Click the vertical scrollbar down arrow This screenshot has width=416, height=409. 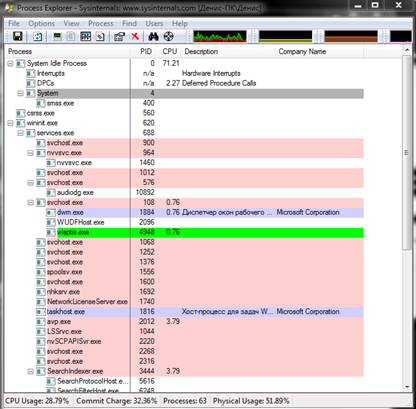coord(407,387)
